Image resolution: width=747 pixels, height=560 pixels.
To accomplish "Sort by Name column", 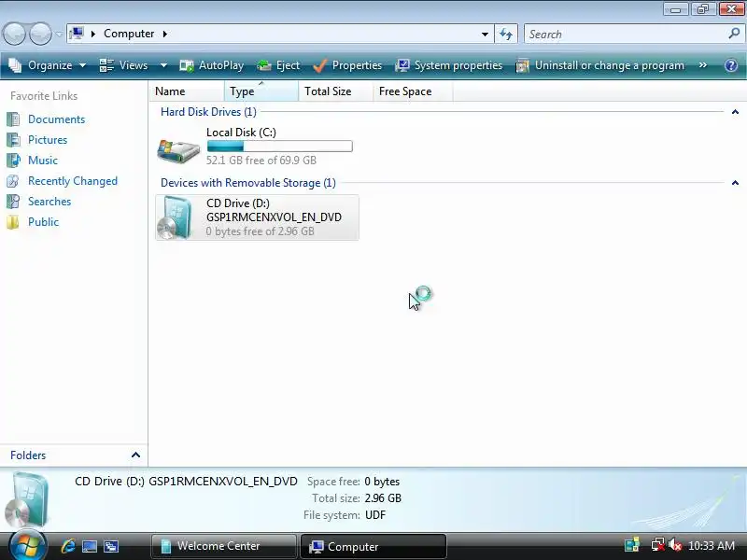I will click(187, 91).
